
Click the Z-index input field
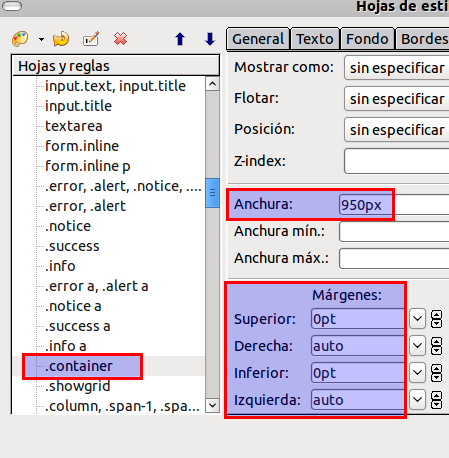pyautogui.click(x=397, y=161)
